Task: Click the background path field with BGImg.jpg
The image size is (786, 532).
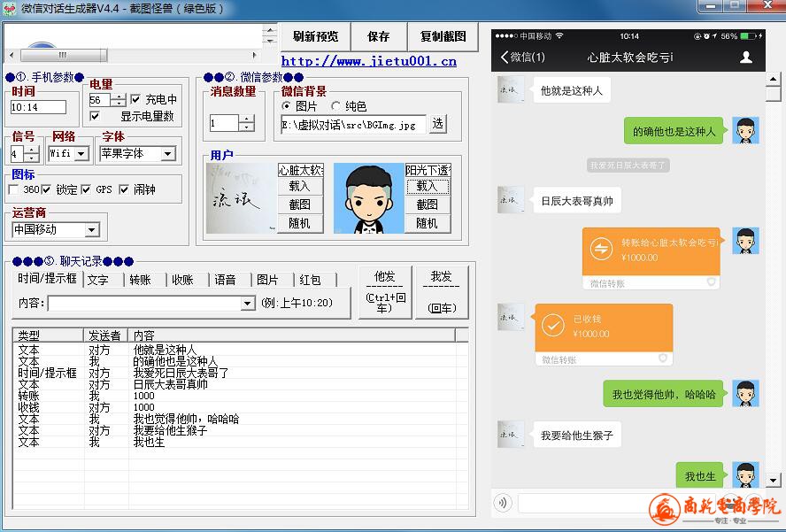Action: tap(353, 125)
